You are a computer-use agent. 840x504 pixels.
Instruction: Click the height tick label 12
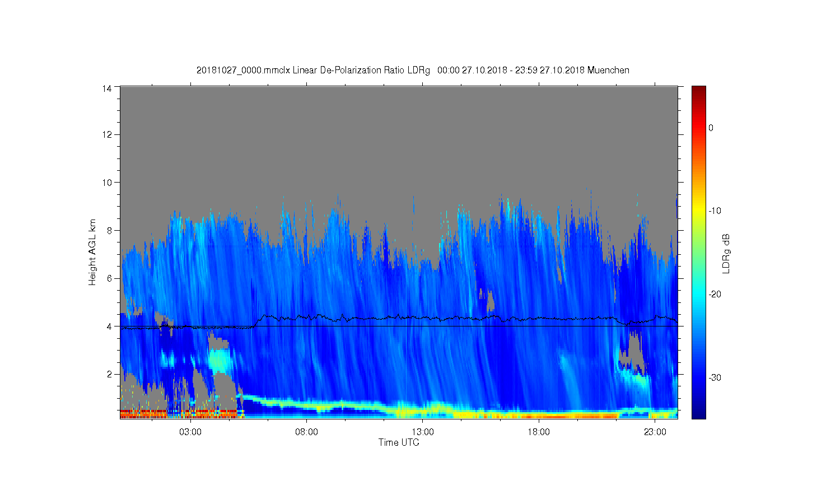107,134
